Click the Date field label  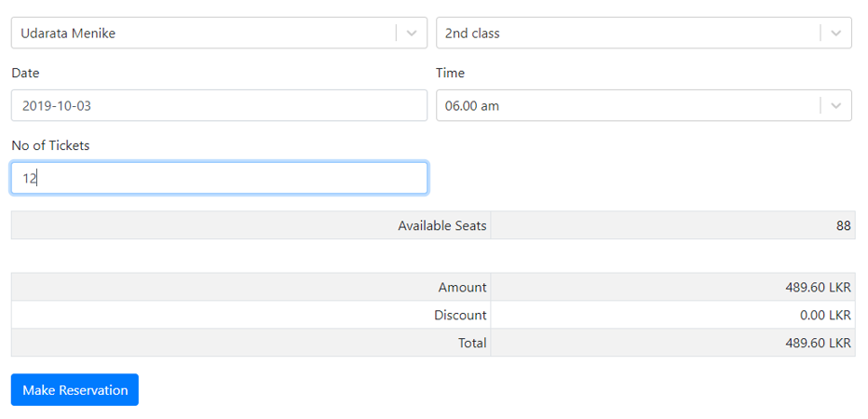click(x=25, y=73)
